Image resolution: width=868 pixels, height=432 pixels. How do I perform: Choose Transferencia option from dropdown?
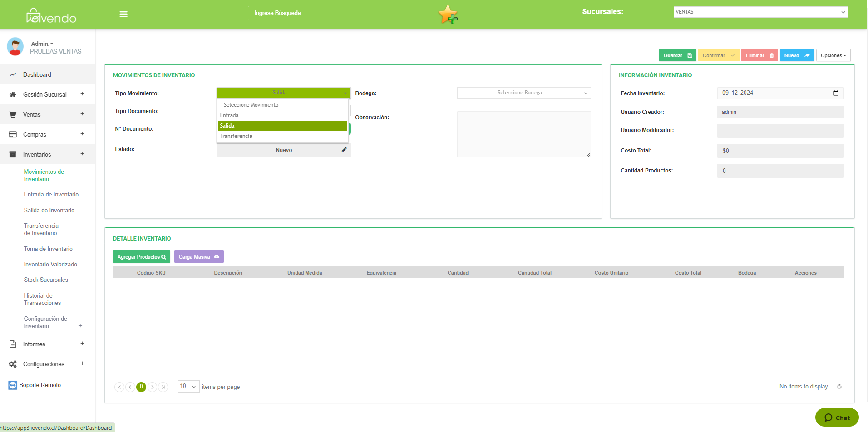236,136
